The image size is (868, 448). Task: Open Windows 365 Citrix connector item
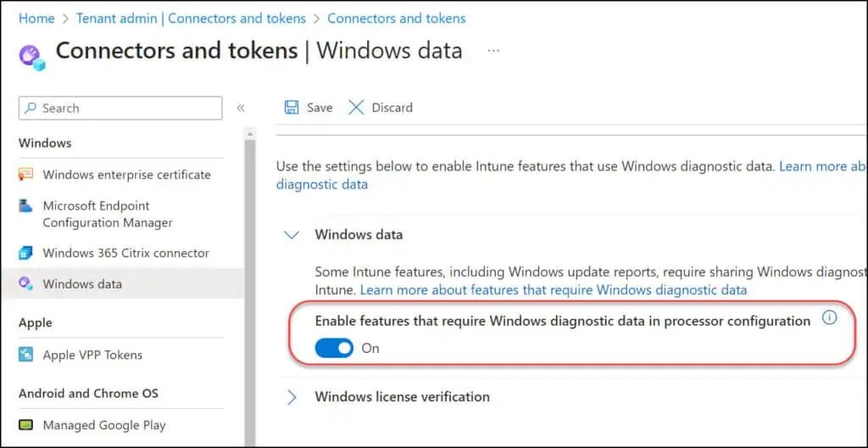point(126,253)
